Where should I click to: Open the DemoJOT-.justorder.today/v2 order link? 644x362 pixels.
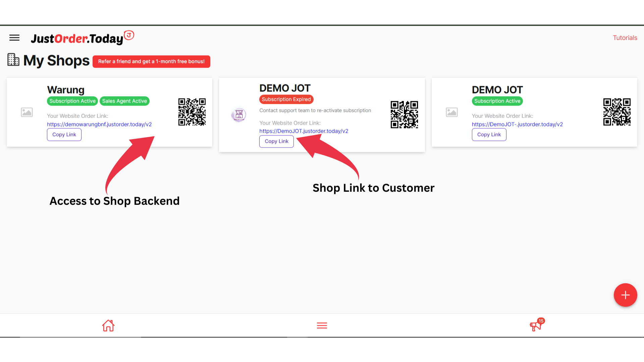click(517, 124)
